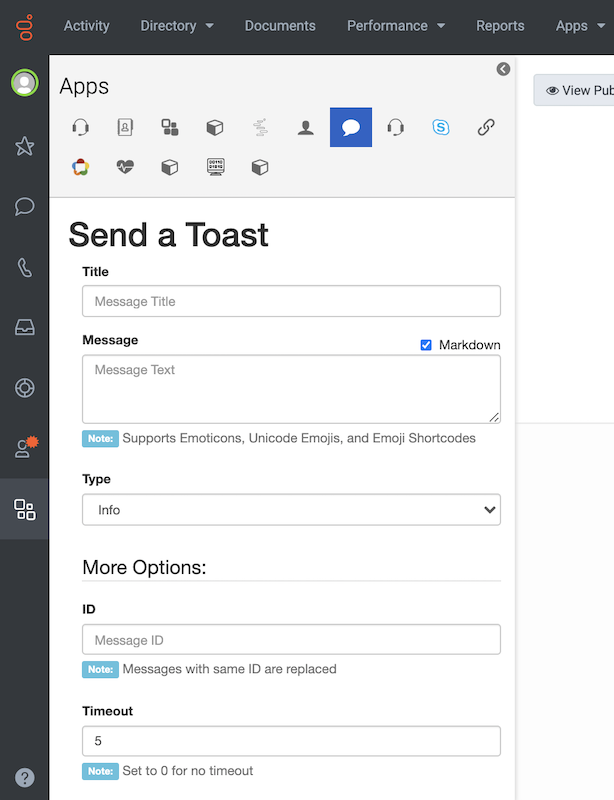614x800 pixels.
Task: Open the inbox tray sidebar icon
Action: click(24, 328)
